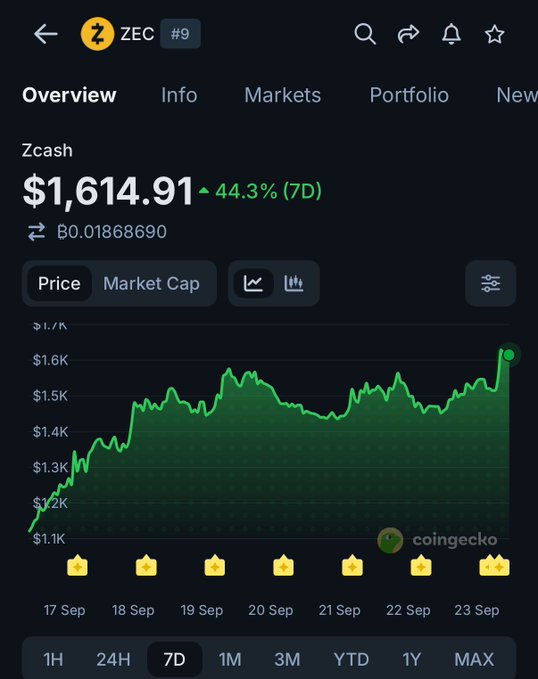Open the Markets tab
This screenshot has height=679, width=538.
pyautogui.click(x=282, y=95)
